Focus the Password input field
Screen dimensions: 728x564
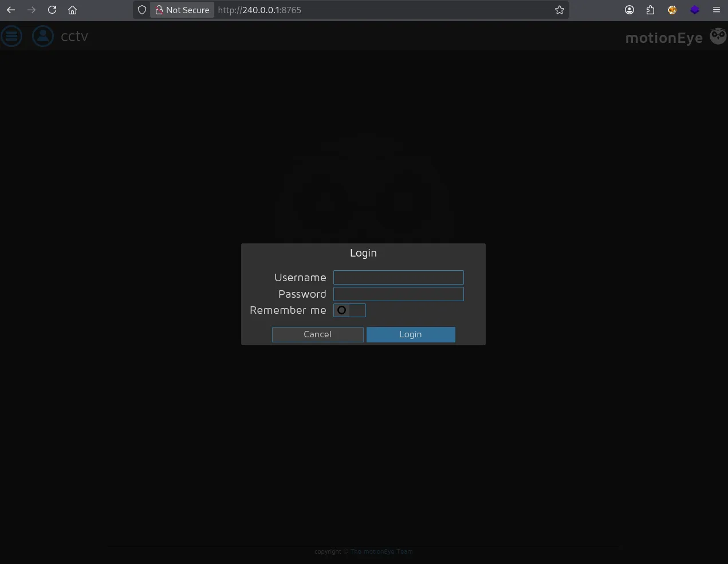(398, 294)
